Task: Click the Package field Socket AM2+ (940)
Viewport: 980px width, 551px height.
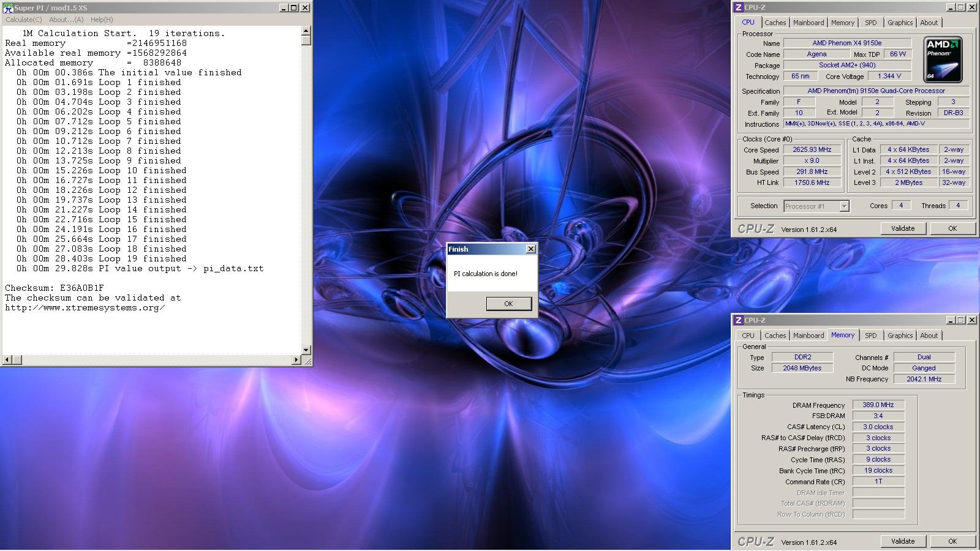Action: (847, 65)
